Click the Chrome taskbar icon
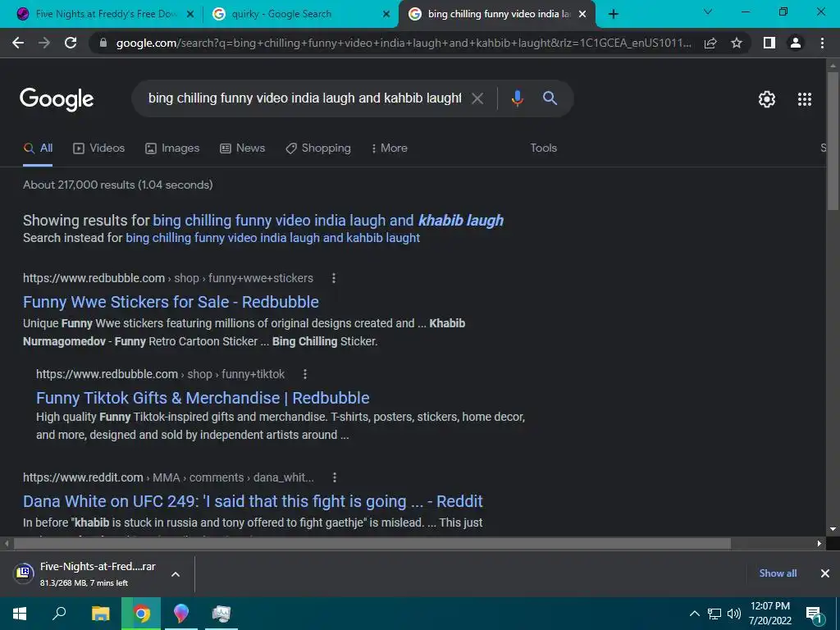Image resolution: width=840 pixels, height=630 pixels. (141, 614)
